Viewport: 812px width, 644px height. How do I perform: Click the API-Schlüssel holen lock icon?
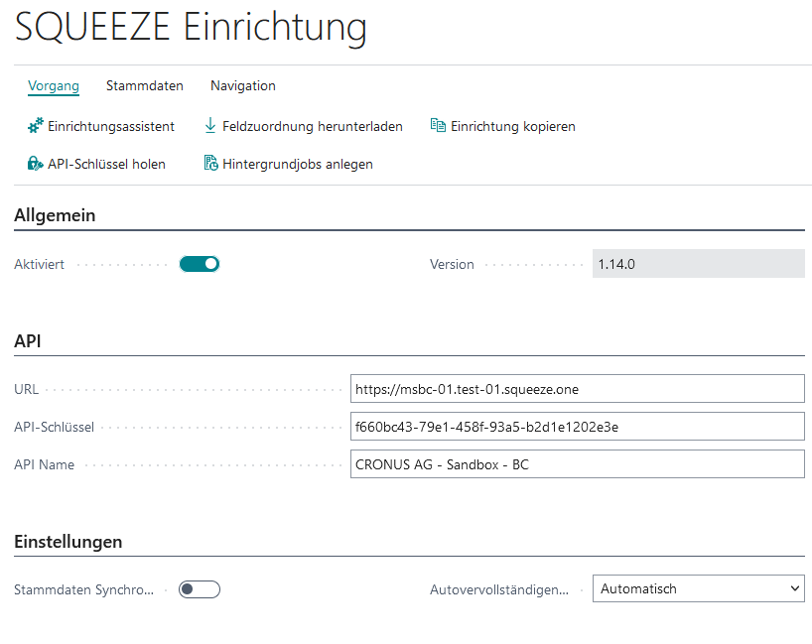click(x=35, y=164)
